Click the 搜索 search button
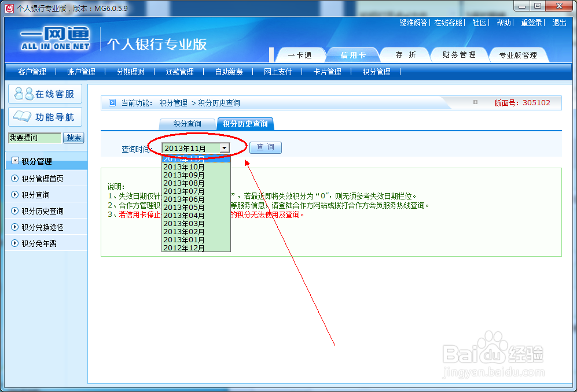The width and height of the screenshot is (577, 392). (73, 138)
